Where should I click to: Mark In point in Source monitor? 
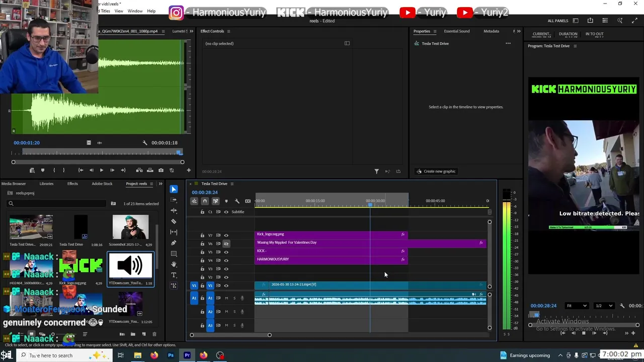click(x=54, y=170)
